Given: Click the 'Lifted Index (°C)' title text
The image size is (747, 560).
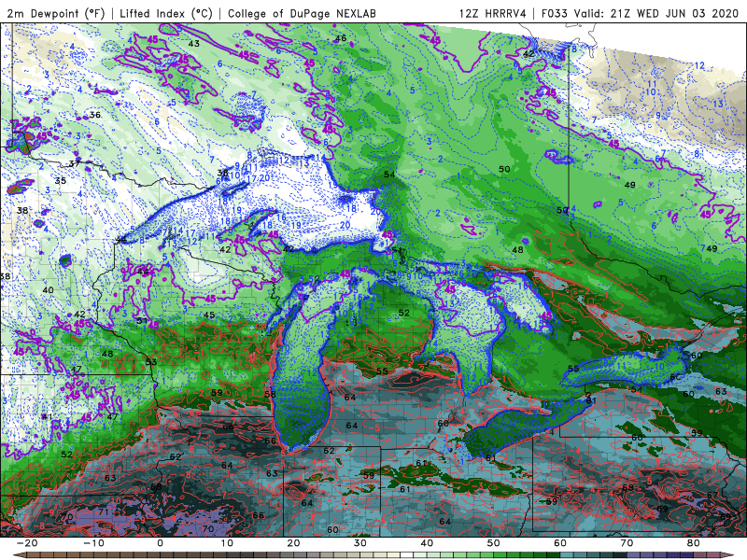Looking at the screenshot, I should point(166,14).
